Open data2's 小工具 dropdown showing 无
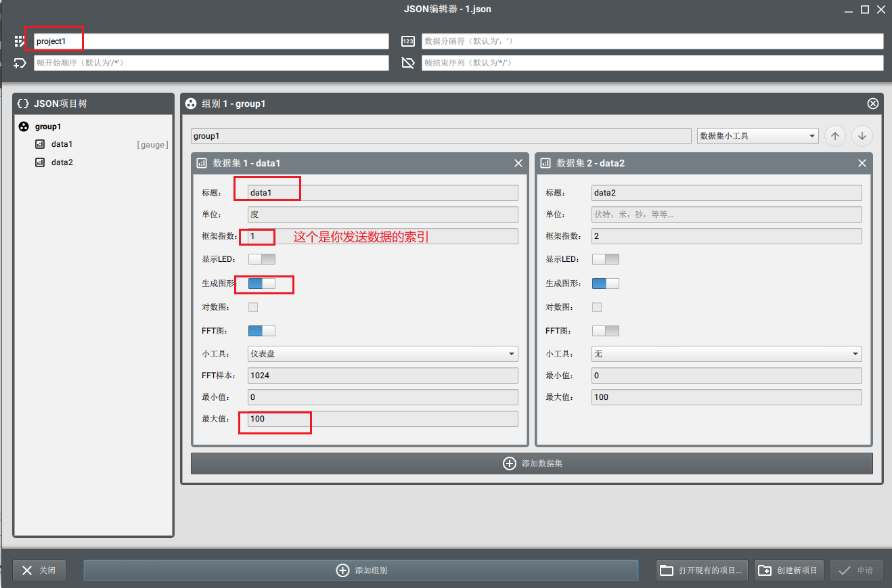This screenshot has height=588, width=892. coord(726,353)
